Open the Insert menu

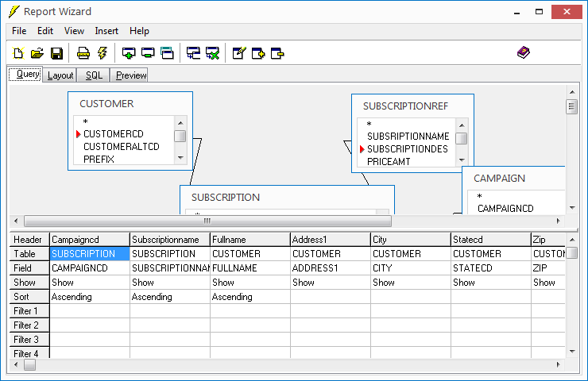[x=106, y=31]
